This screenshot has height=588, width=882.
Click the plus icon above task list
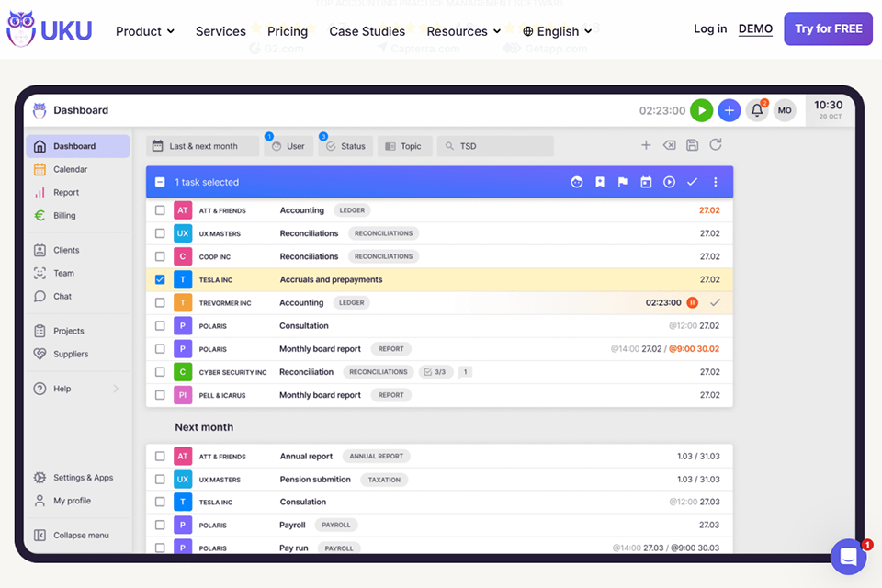(646, 145)
